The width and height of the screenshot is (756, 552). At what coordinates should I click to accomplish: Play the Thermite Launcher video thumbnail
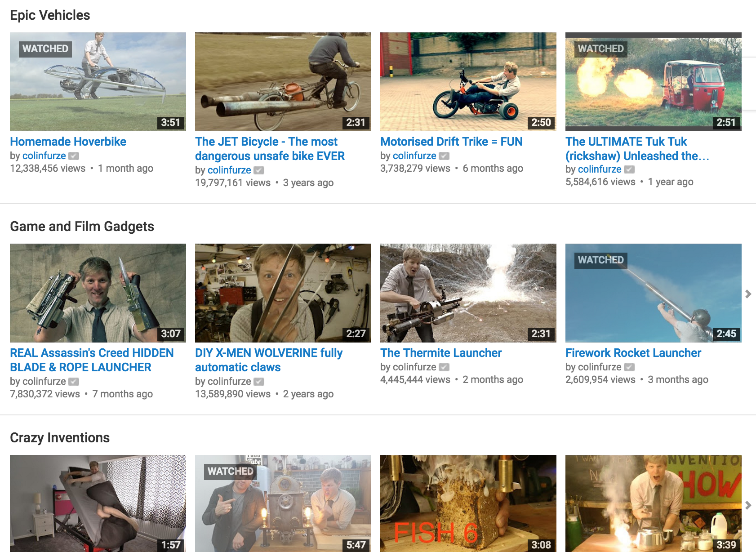468,293
